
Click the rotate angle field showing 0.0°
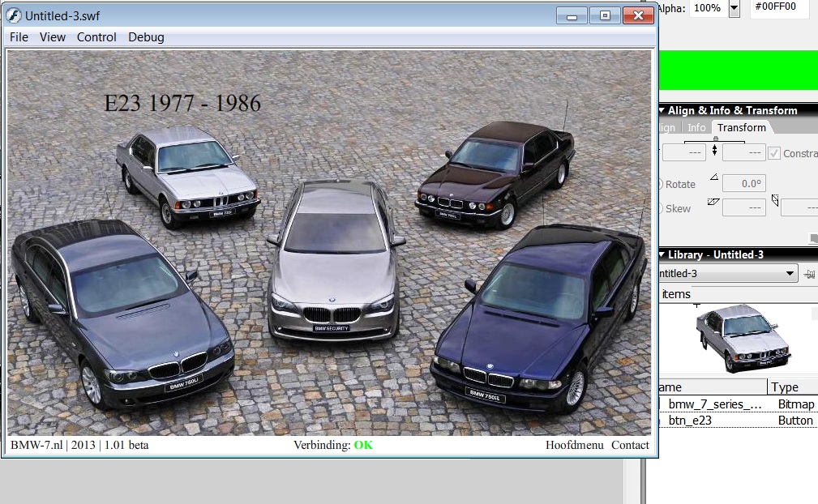(x=744, y=183)
